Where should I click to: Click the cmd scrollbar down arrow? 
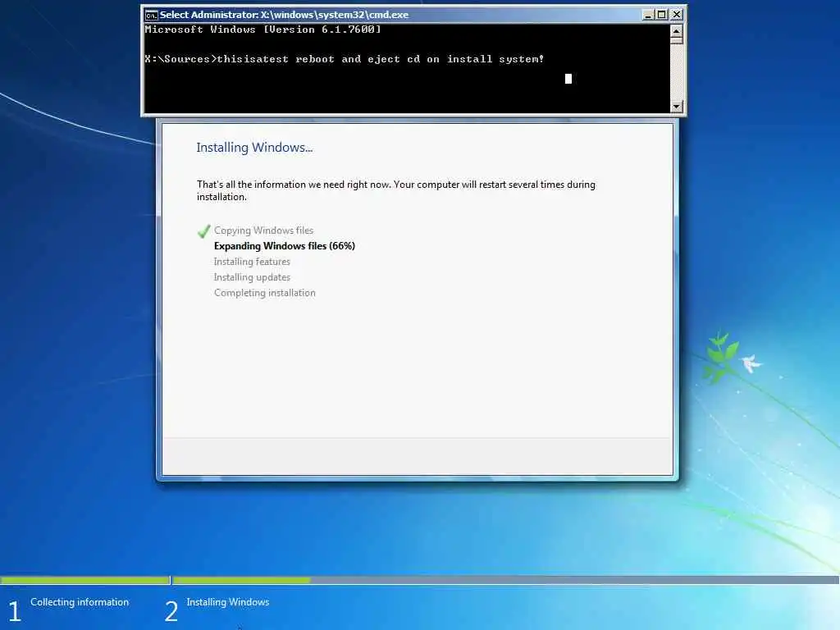676,106
